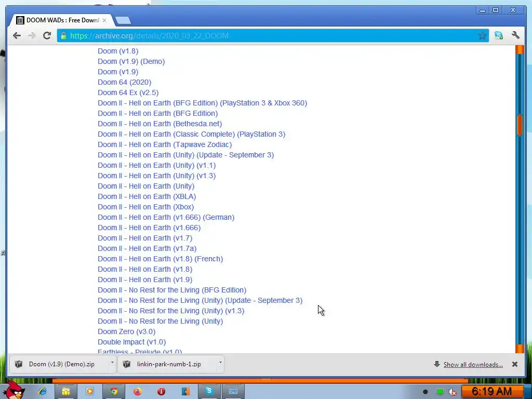532x399 pixels.
Task: Open on-screen keyboard taskbar icon
Action: [233, 392]
